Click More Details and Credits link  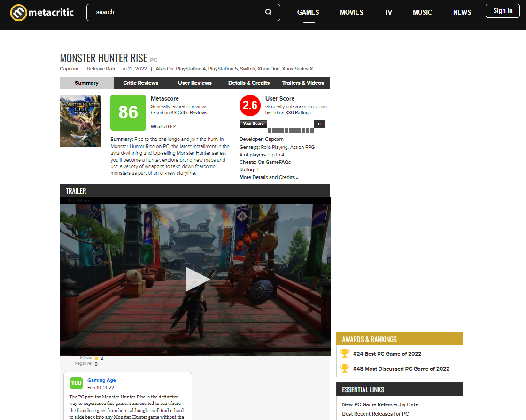coord(269,178)
